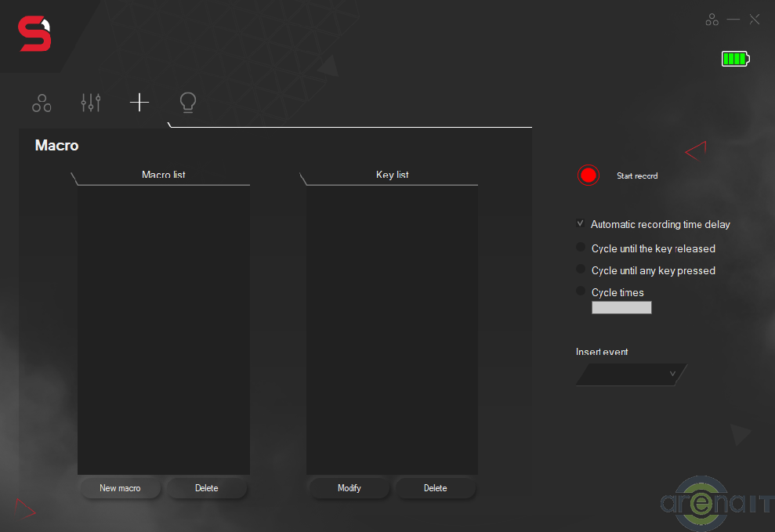
Task: Minimize the application window
Action: pyautogui.click(x=733, y=20)
